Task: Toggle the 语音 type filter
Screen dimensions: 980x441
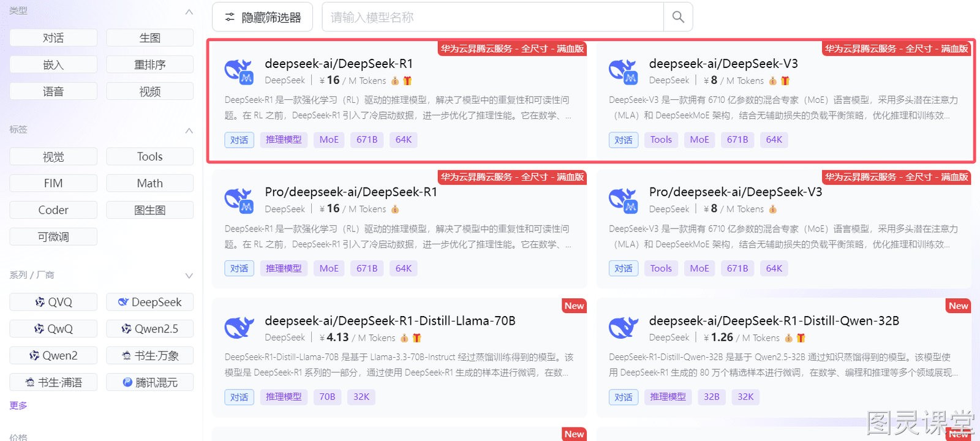Action: pos(53,91)
